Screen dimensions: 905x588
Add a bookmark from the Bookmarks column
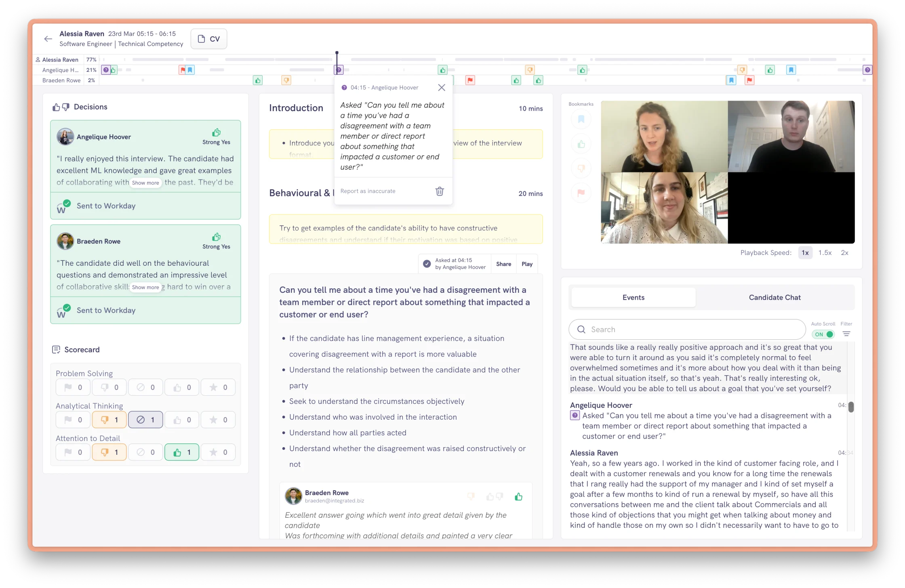(x=581, y=119)
